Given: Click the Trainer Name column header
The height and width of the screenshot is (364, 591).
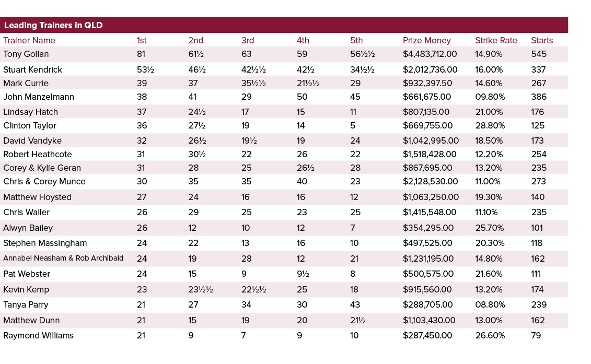Looking at the screenshot, I should point(29,40).
